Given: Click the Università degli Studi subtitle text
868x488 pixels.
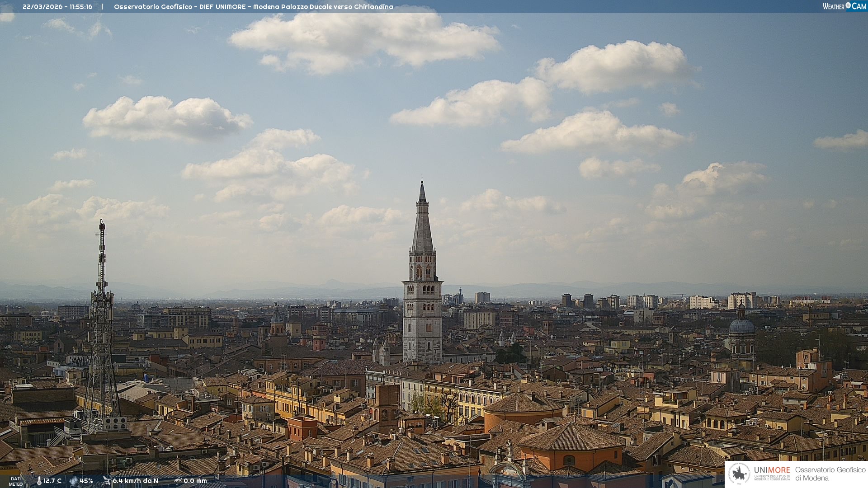Looking at the screenshot, I should pos(772,478).
